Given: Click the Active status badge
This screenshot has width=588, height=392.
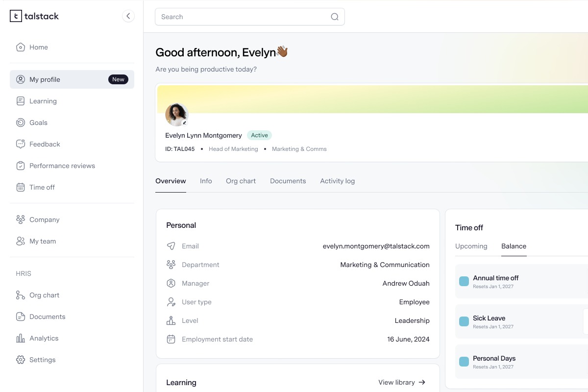Looking at the screenshot, I should pyautogui.click(x=259, y=135).
